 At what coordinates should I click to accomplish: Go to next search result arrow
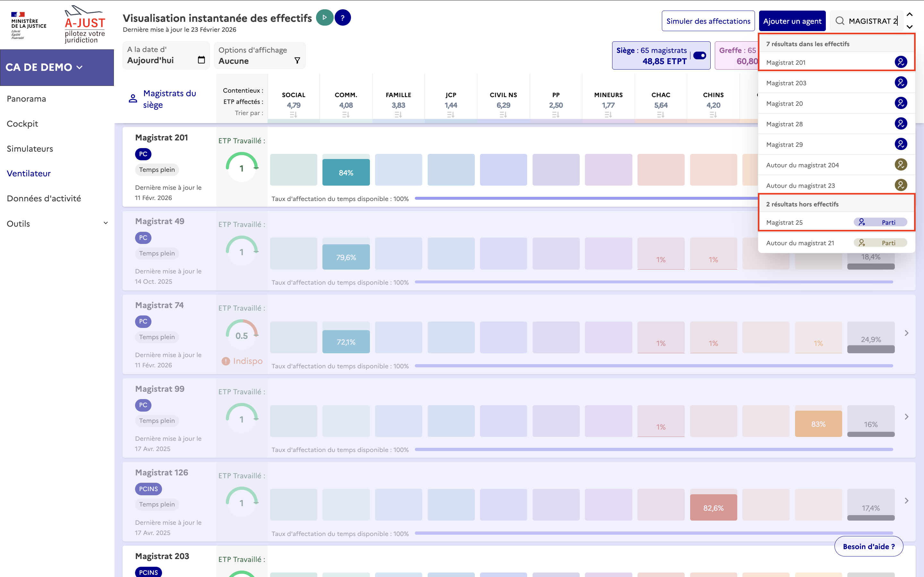pyautogui.click(x=910, y=27)
